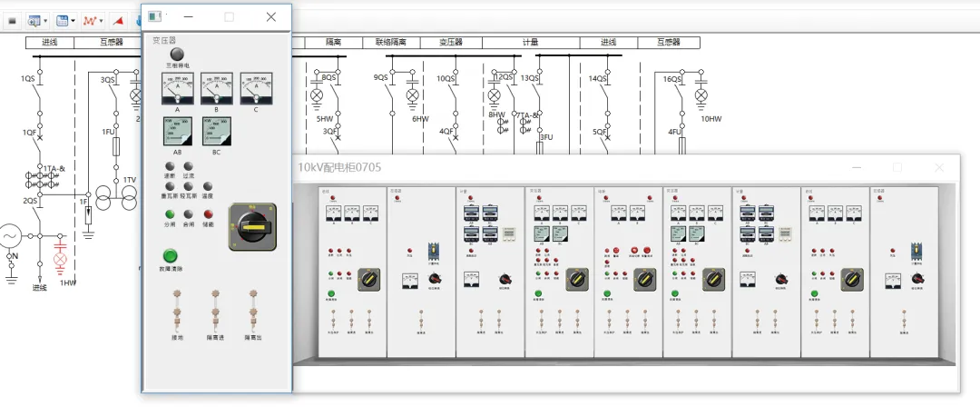
Task: Maximize the 10kV配电柜0705 window
Action: pos(897,167)
